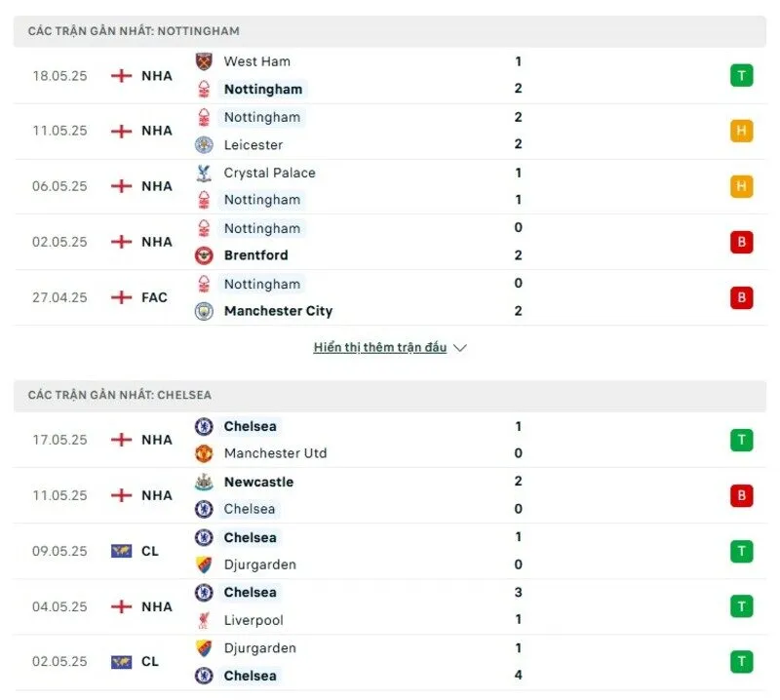Image resolution: width=780 pixels, height=700 pixels.
Task: Click the Djurgarden club badge on 09.05.25
Action: coord(205,564)
